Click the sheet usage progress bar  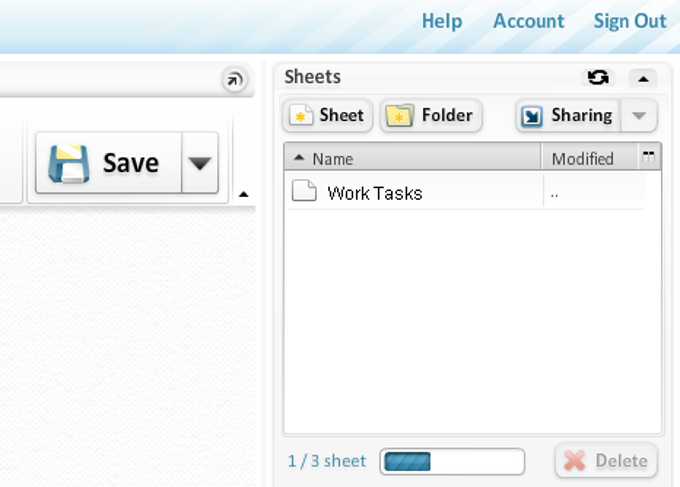(x=452, y=461)
